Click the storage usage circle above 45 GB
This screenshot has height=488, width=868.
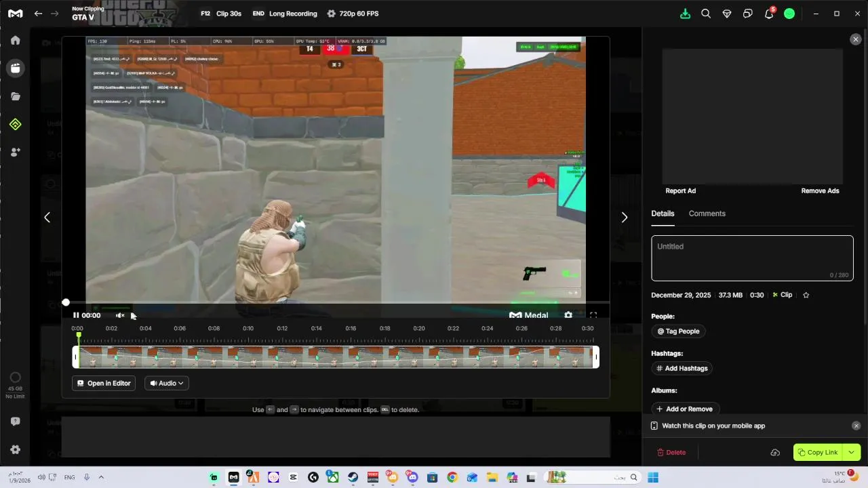(15, 378)
